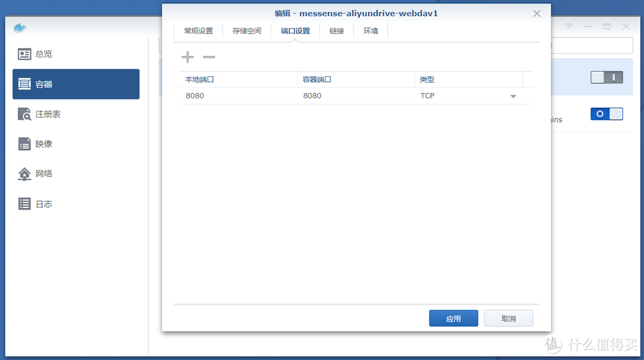Switch to the 环境 tab
The width and height of the screenshot is (644, 360).
[370, 31]
